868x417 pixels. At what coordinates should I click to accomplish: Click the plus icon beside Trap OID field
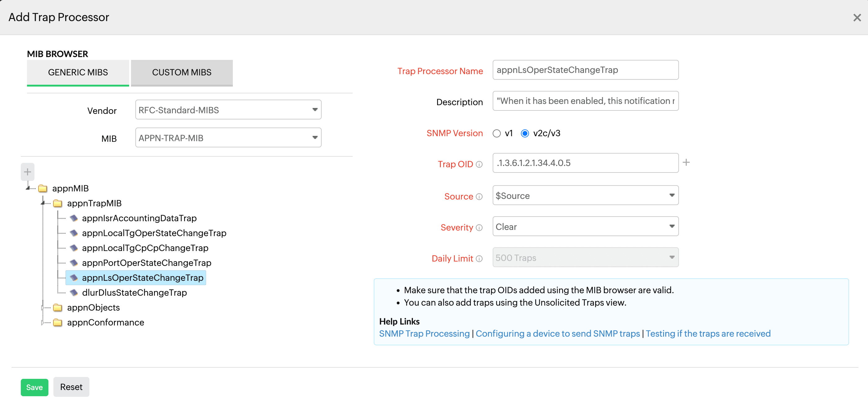tap(686, 162)
